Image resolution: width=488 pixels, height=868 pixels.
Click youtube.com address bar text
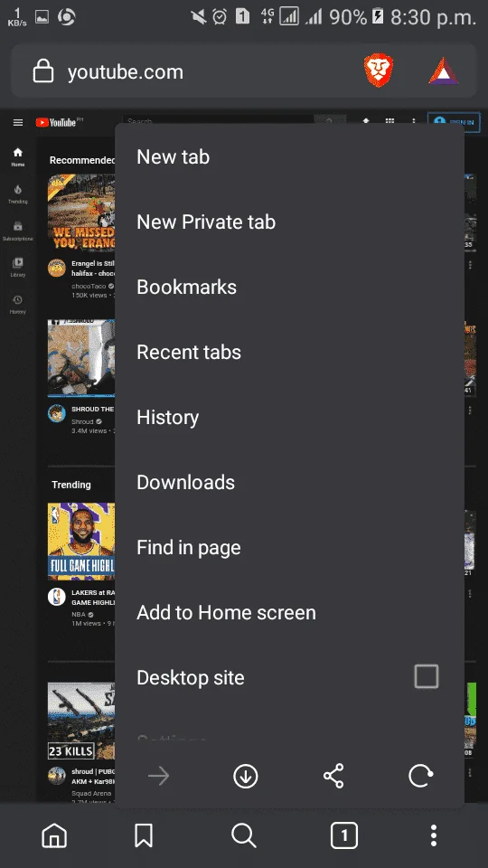125,72
